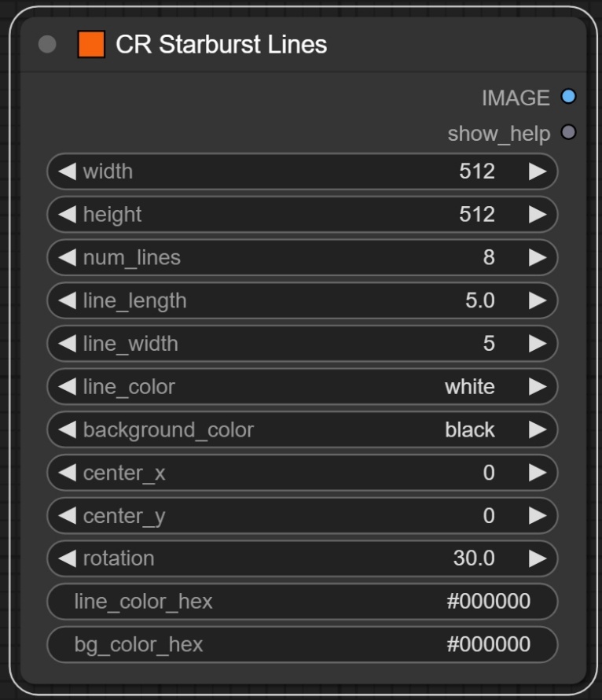Increase center_x with the right arrow

coord(538,473)
